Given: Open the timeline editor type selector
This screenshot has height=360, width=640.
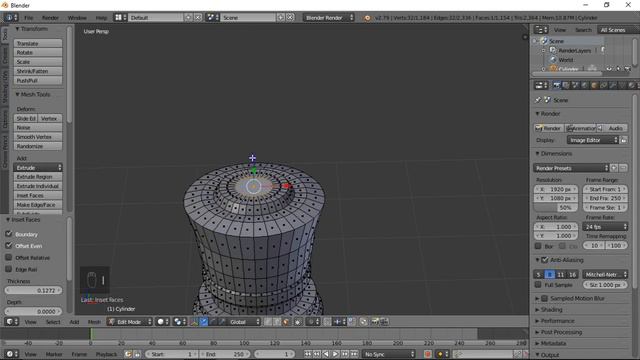Looking at the screenshot, I should tap(10, 354).
